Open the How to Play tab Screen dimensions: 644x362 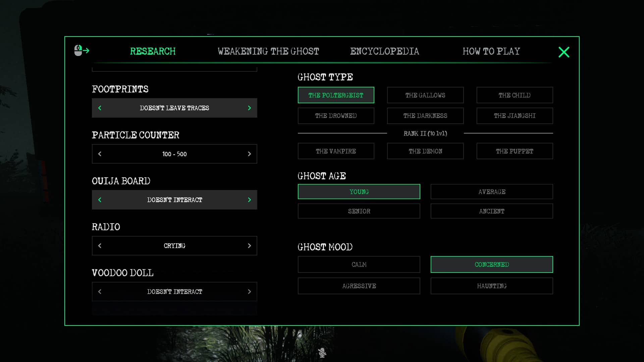pos(491,51)
